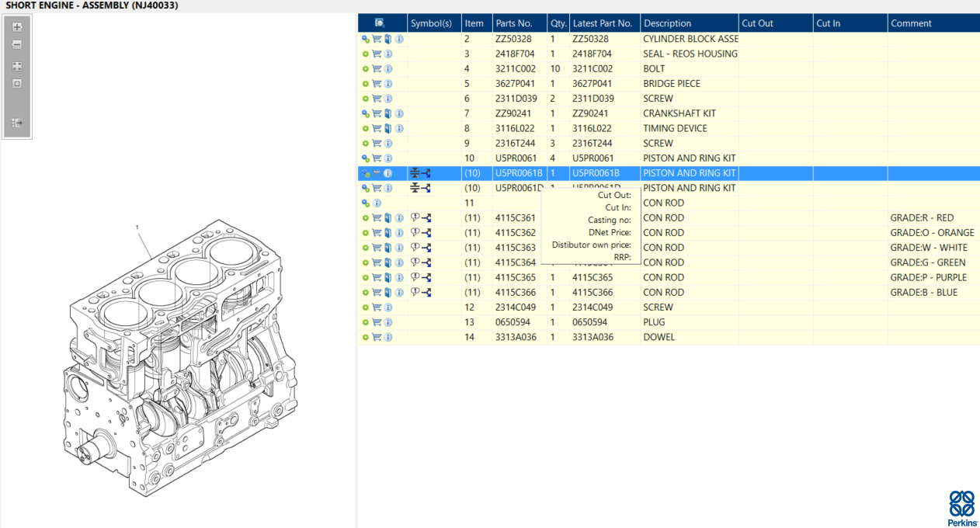Open info icon for BRIDGE PIECE row

[388, 84]
